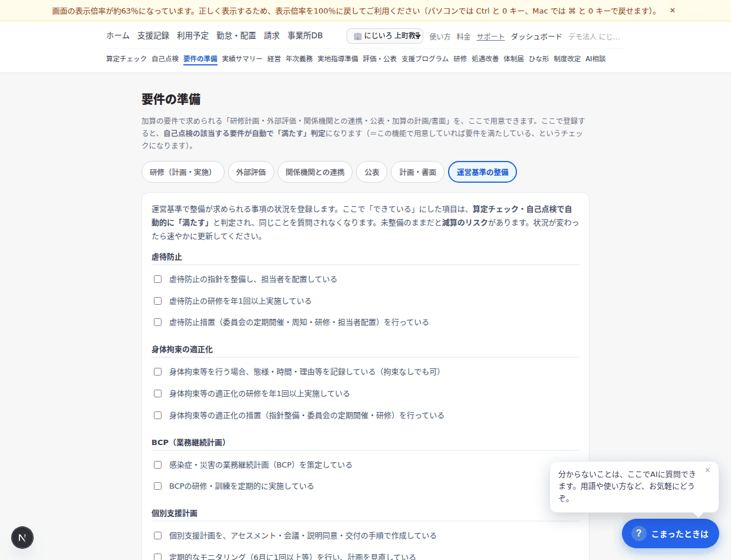Screen dimensions: 731x560
Task: Go to ホーム in top navigation
Action: 118,35
